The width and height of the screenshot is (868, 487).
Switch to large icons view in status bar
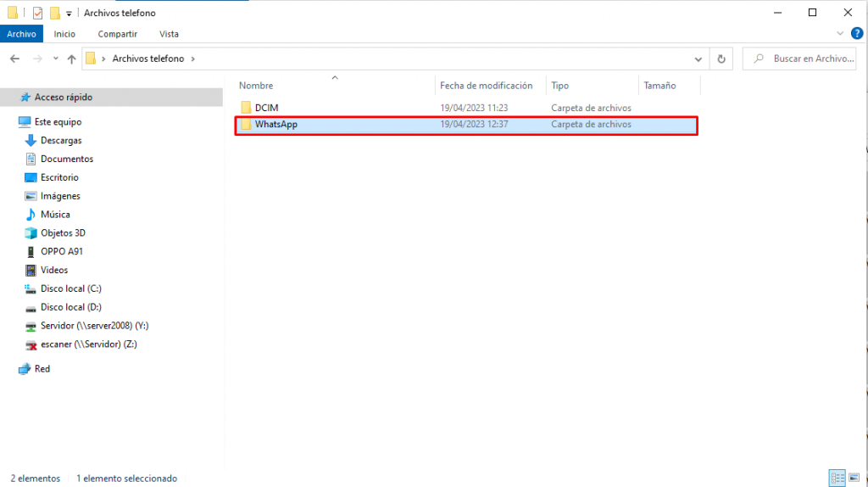click(x=854, y=478)
